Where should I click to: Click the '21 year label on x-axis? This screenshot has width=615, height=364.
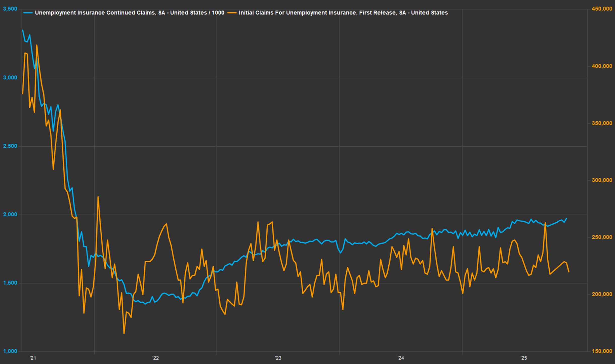pyautogui.click(x=33, y=358)
